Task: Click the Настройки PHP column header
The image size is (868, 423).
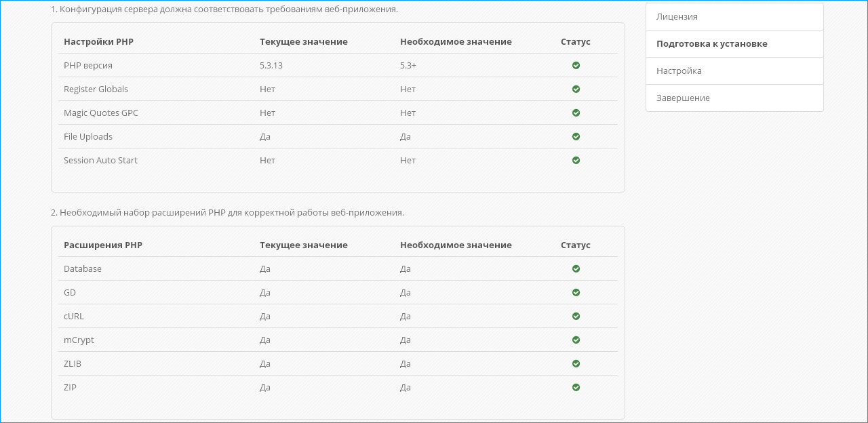Action: (98, 42)
